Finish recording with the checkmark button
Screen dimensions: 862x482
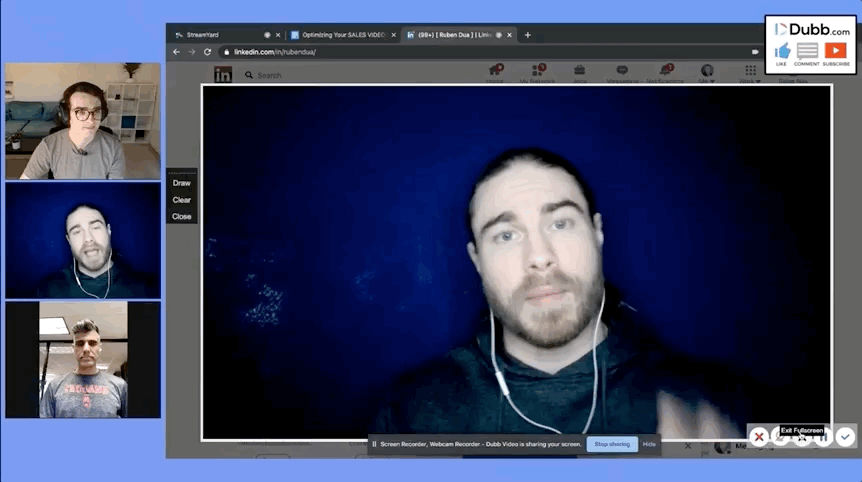(846, 437)
